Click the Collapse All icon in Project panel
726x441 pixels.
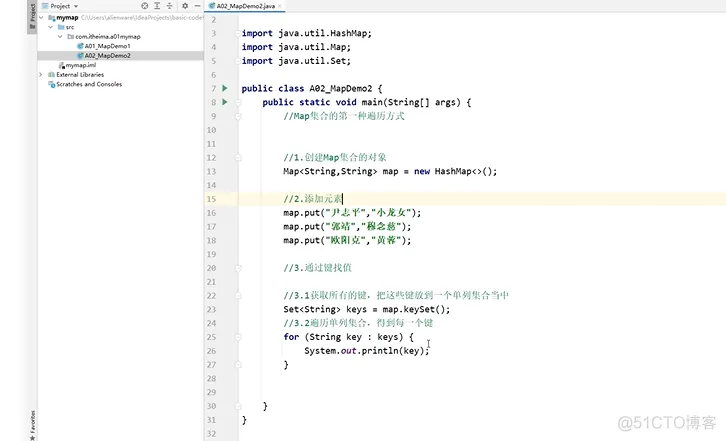(169, 6)
